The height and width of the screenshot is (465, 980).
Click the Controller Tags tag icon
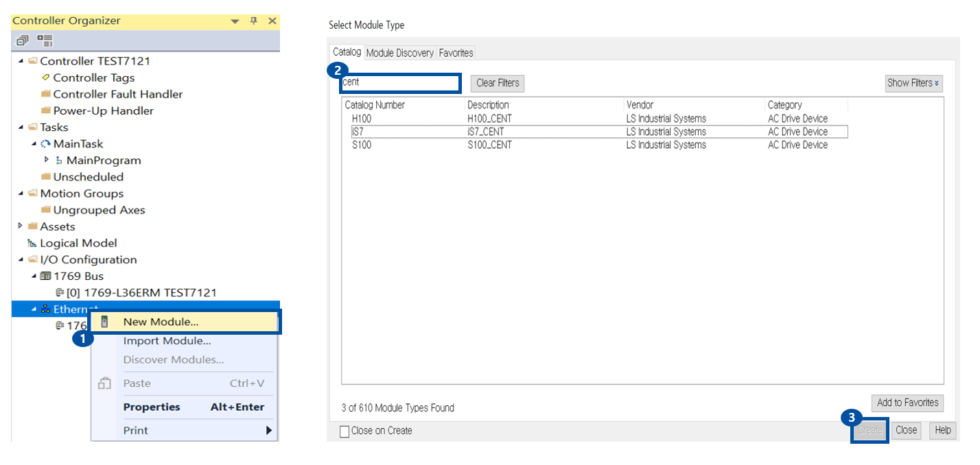point(46,77)
